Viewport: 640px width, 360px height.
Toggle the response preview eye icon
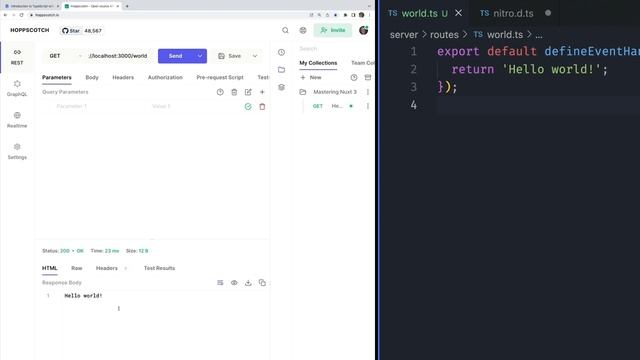coord(234,283)
